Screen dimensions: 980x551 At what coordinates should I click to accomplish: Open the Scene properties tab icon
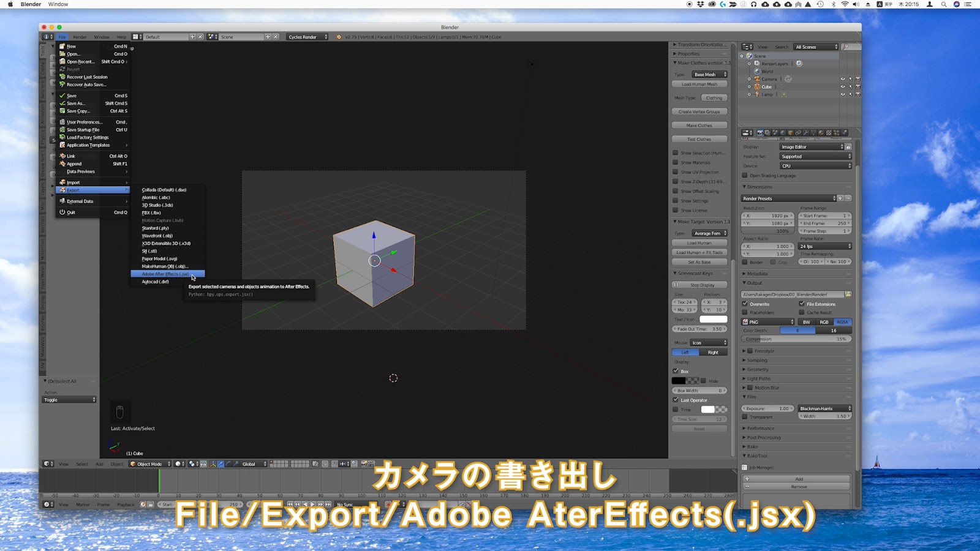775,132
